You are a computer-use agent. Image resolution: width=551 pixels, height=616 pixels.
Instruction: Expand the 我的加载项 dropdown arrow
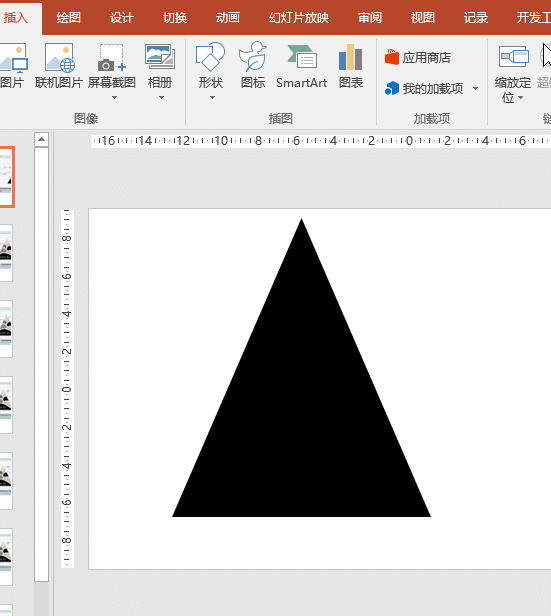pos(475,88)
